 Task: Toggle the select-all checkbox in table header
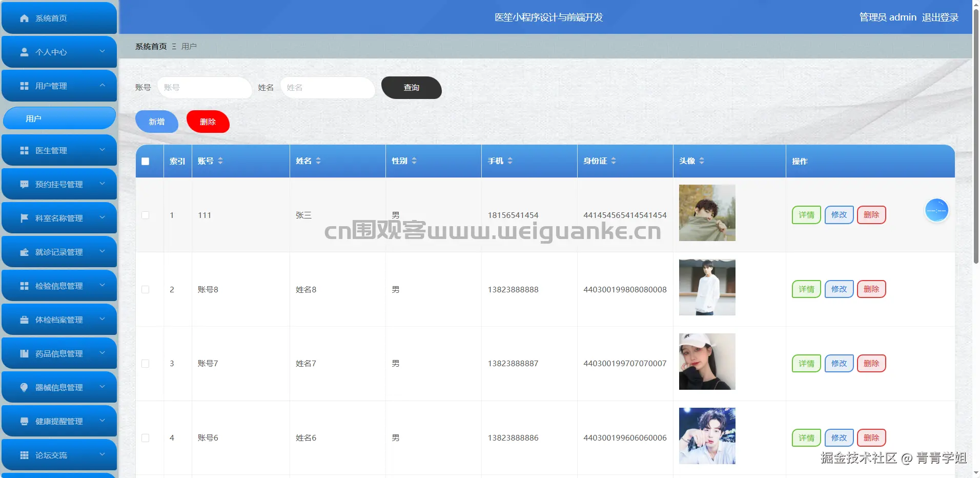point(146,162)
